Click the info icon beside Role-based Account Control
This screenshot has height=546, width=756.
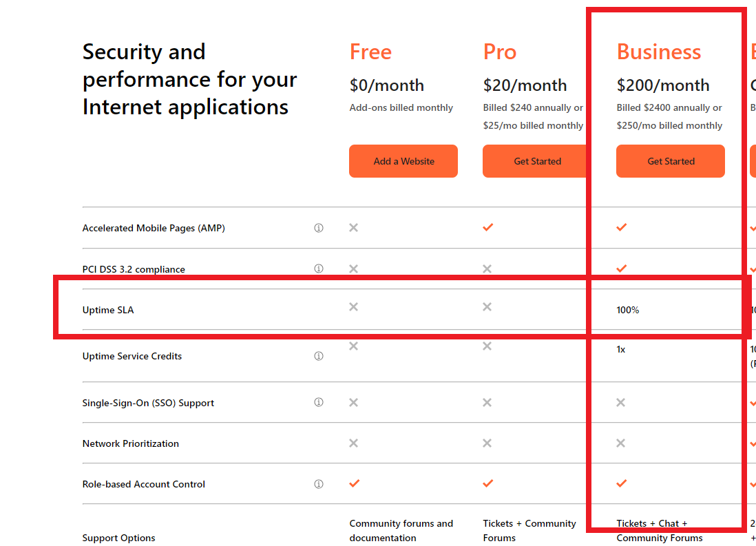point(319,483)
